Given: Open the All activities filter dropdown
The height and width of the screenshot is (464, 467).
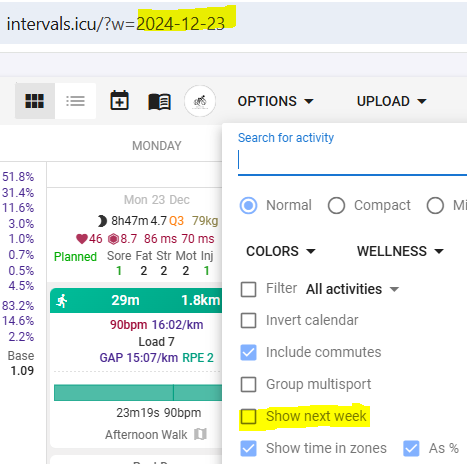Looking at the screenshot, I should pyautogui.click(x=352, y=289).
